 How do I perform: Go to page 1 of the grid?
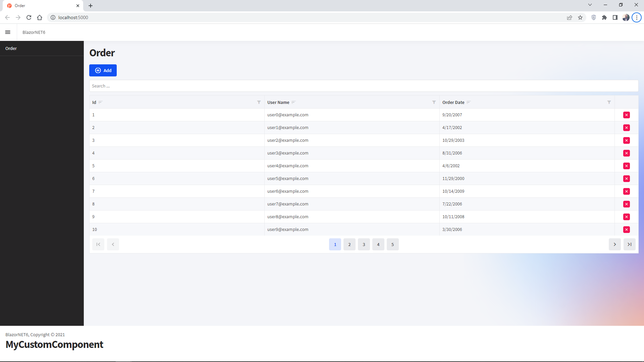(335, 244)
